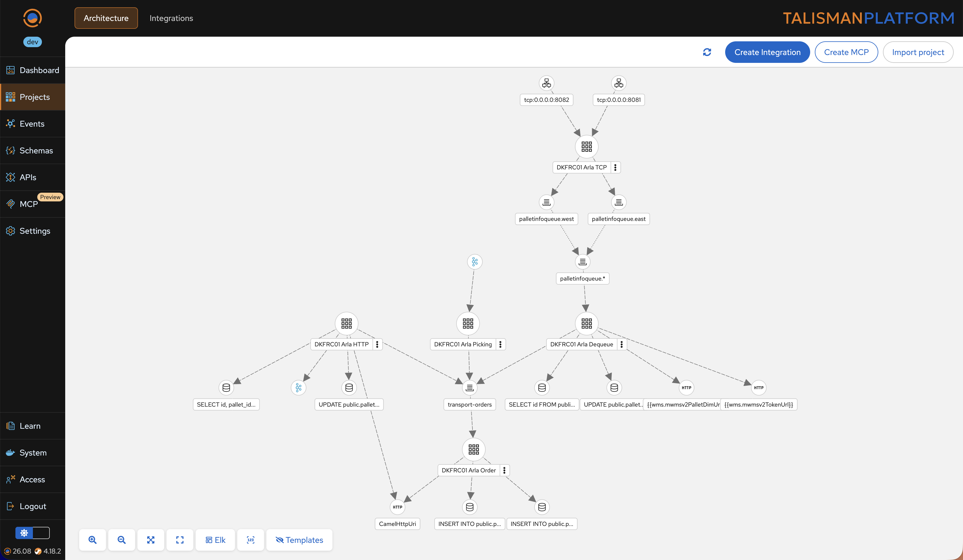Screen dimensions: 963x560
Task: Click the SELECT id, pallet_id... label
Action: click(226, 405)
